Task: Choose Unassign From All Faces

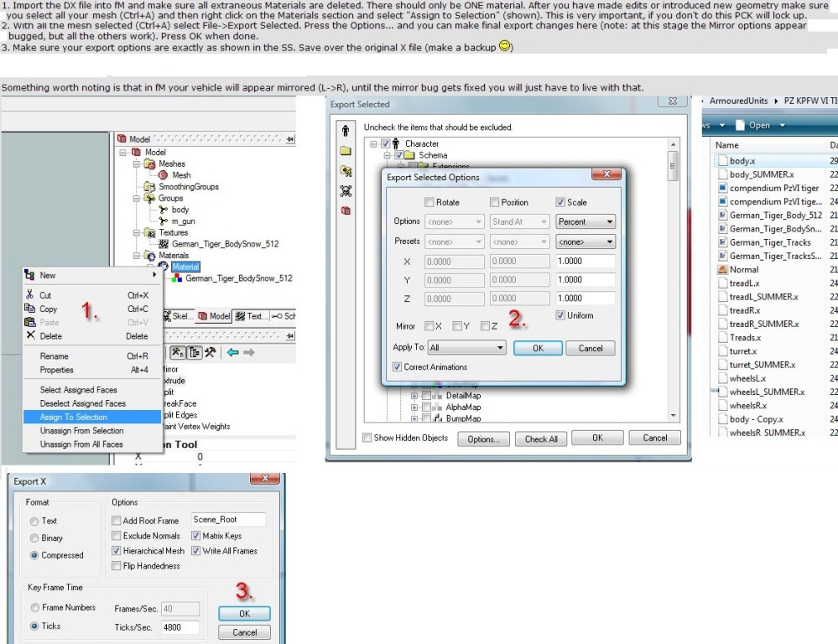Action: (92, 444)
